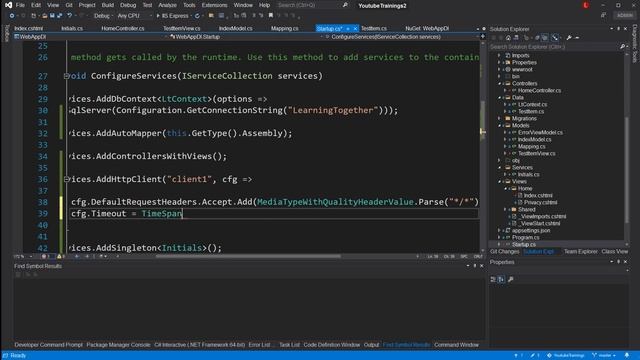The height and width of the screenshot is (360, 640).
Task: Click the wrench Properties icon in Solution Explorer
Action: 569,38
